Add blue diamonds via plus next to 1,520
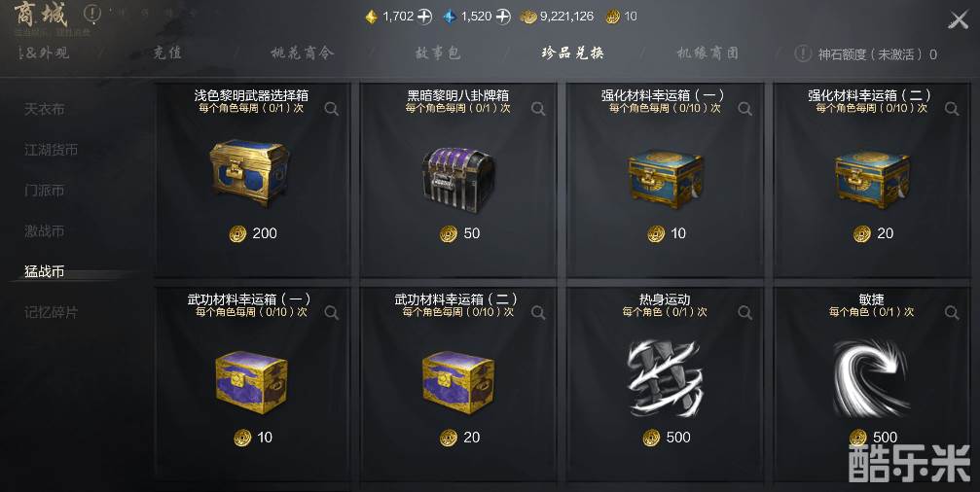This screenshot has width=980, height=492. 503,17
